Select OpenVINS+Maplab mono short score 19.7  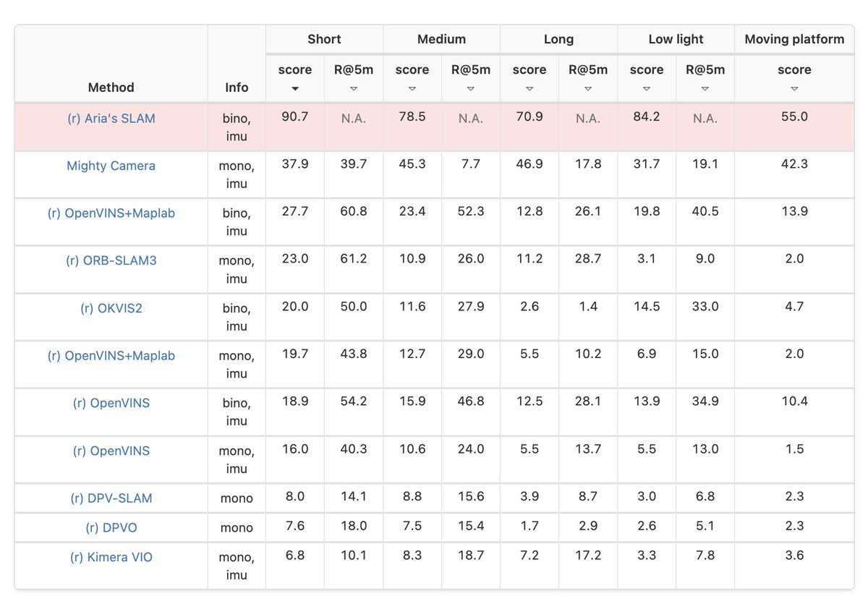click(x=295, y=354)
